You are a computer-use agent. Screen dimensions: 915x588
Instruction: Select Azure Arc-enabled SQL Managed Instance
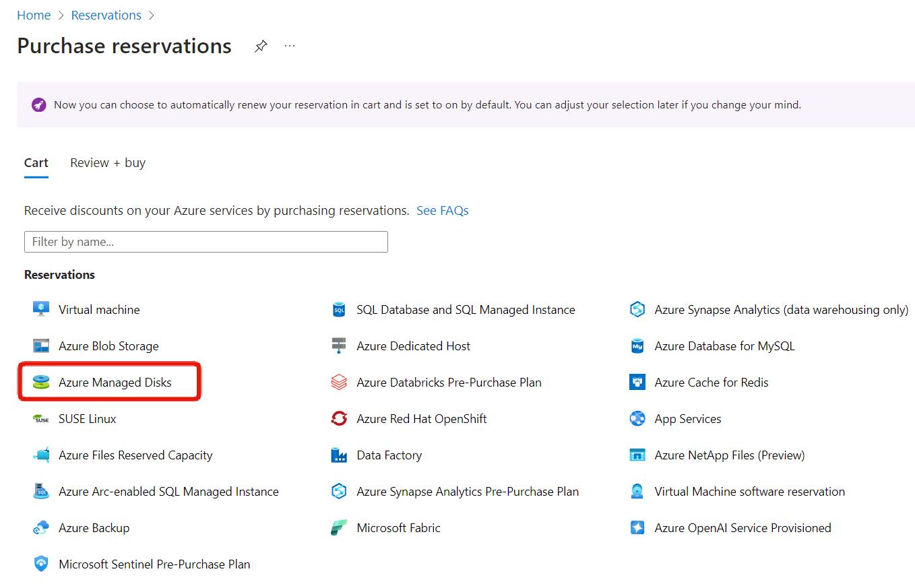(x=168, y=492)
